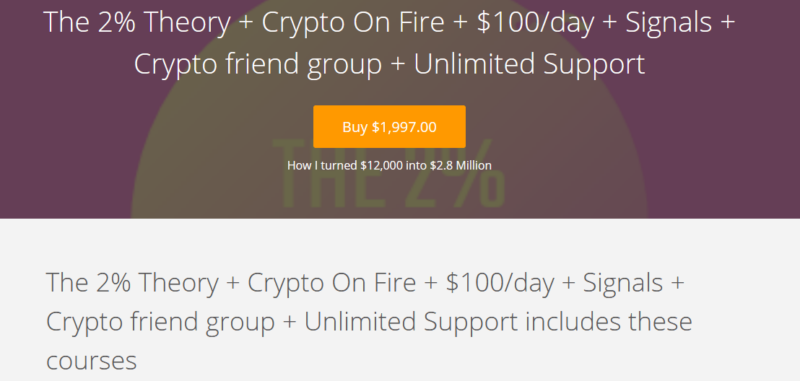Click 'The 2% Theory' in the purple banner title
The width and height of the screenshot is (800, 381).
point(137,23)
